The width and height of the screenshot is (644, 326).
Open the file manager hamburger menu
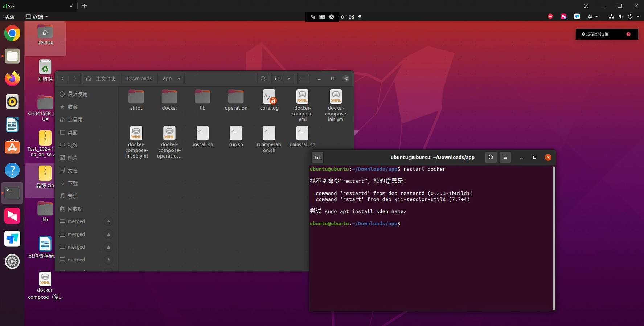click(x=303, y=78)
